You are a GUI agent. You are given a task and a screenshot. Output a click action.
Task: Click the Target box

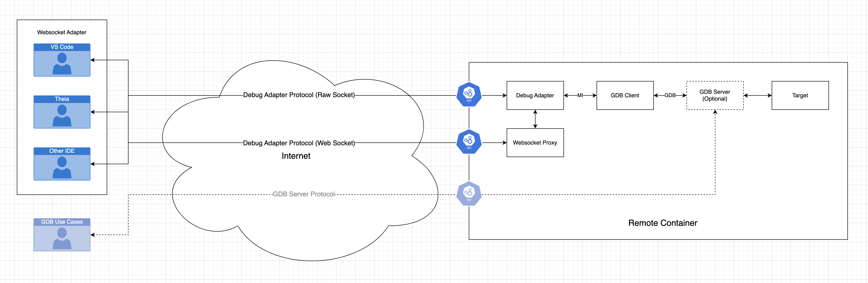coord(800,95)
